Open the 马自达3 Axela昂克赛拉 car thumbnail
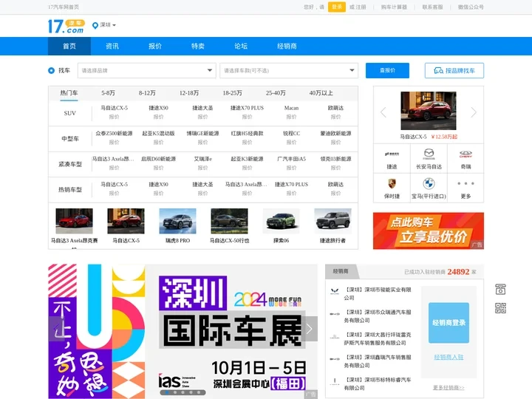532x399 pixels. pyautogui.click(x=75, y=221)
